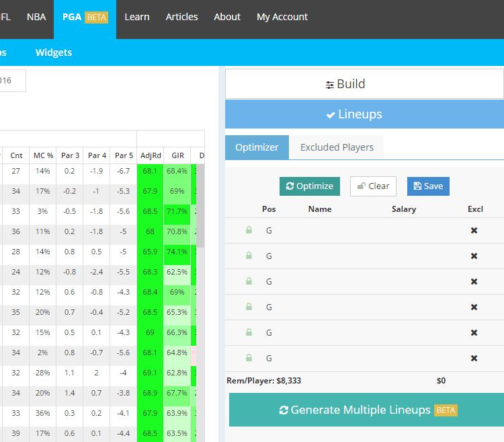Exclude player in first lineup row
This screenshot has width=504, height=442.
pos(474,230)
